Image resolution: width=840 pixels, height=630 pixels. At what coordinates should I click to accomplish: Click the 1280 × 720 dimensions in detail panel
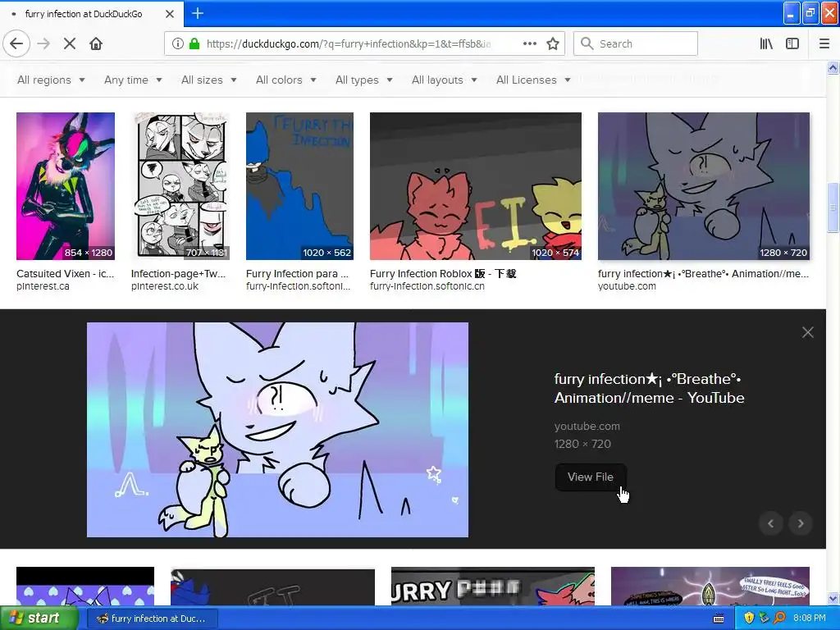[582, 444]
